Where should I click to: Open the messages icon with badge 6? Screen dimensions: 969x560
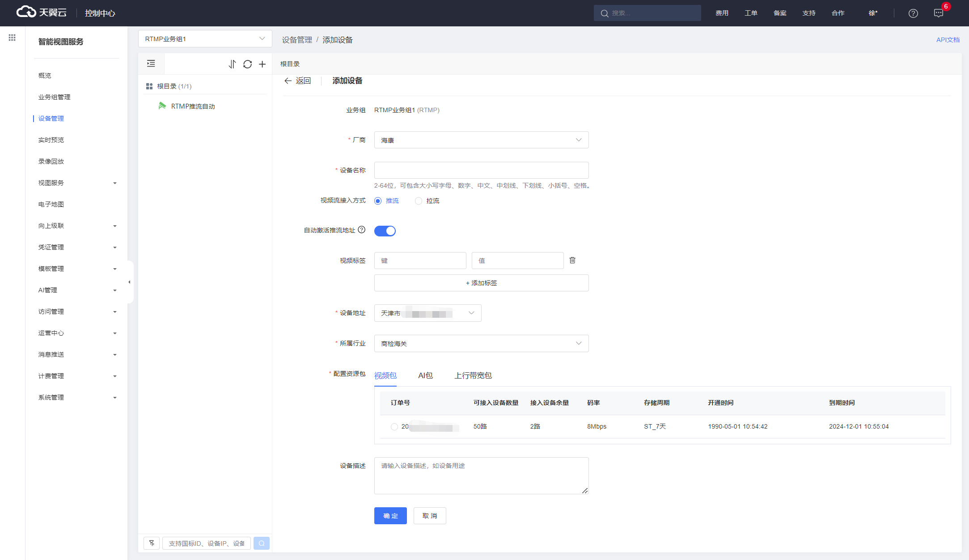click(x=939, y=13)
